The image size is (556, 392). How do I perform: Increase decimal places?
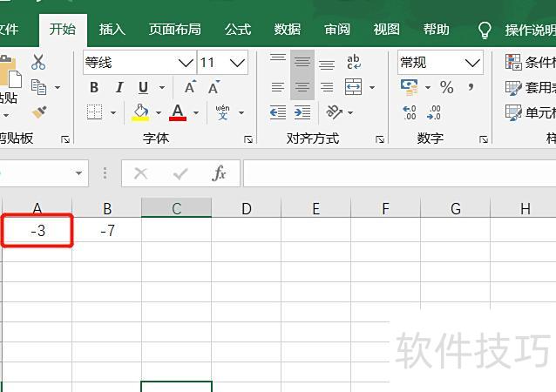pyautogui.click(x=410, y=112)
